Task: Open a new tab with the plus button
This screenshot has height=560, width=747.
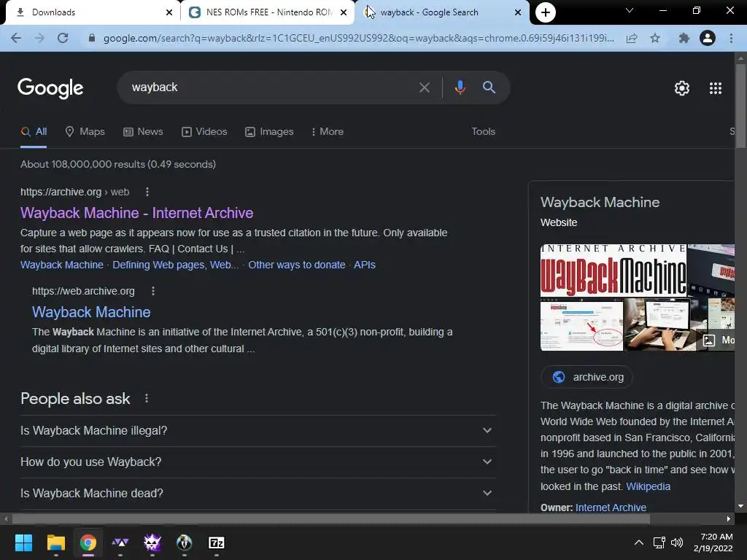Action: pyautogui.click(x=546, y=12)
